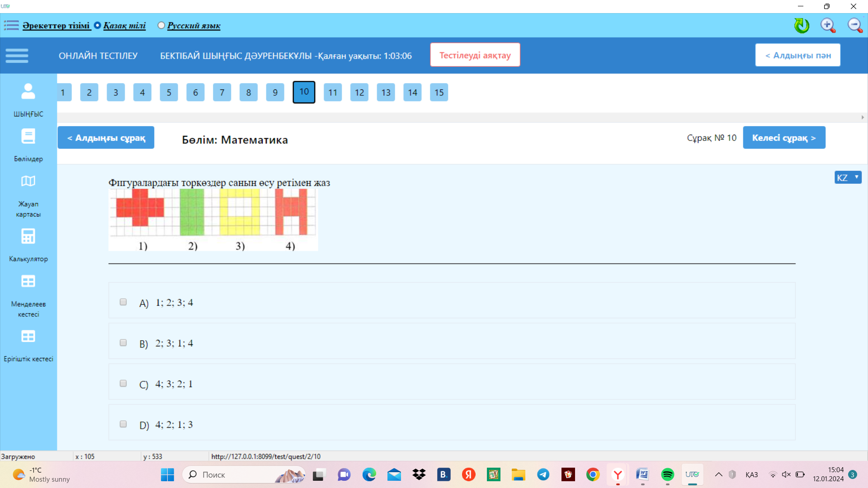This screenshot has width=868, height=488.
Task: Open the Менделеев кестесі table icon
Action: (x=28, y=282)
